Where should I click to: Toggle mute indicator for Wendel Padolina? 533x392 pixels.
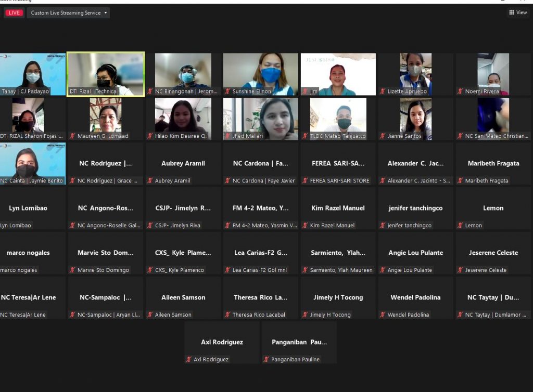[x=383, y=315]
